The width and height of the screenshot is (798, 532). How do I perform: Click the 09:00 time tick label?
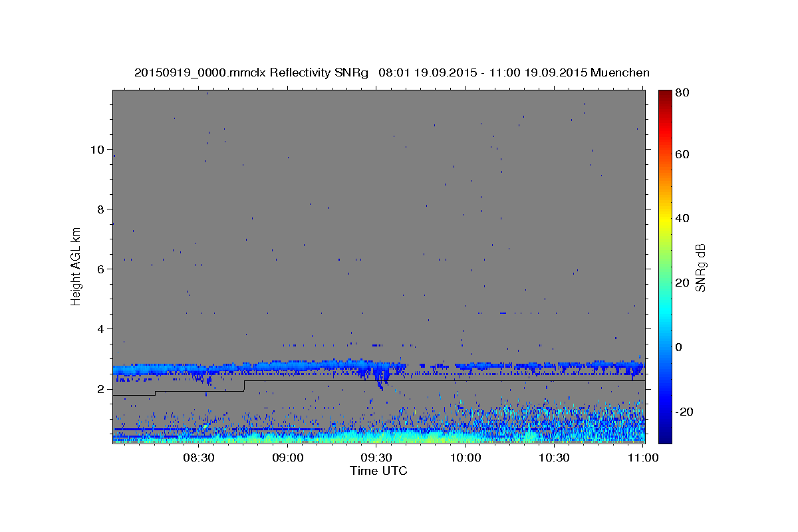pyautogui.click(x=288, y=458)
